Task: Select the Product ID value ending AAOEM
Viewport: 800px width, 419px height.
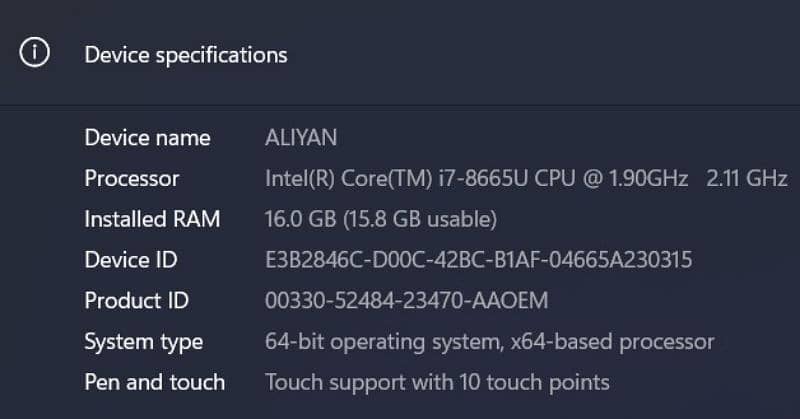Action: point(406,301)
